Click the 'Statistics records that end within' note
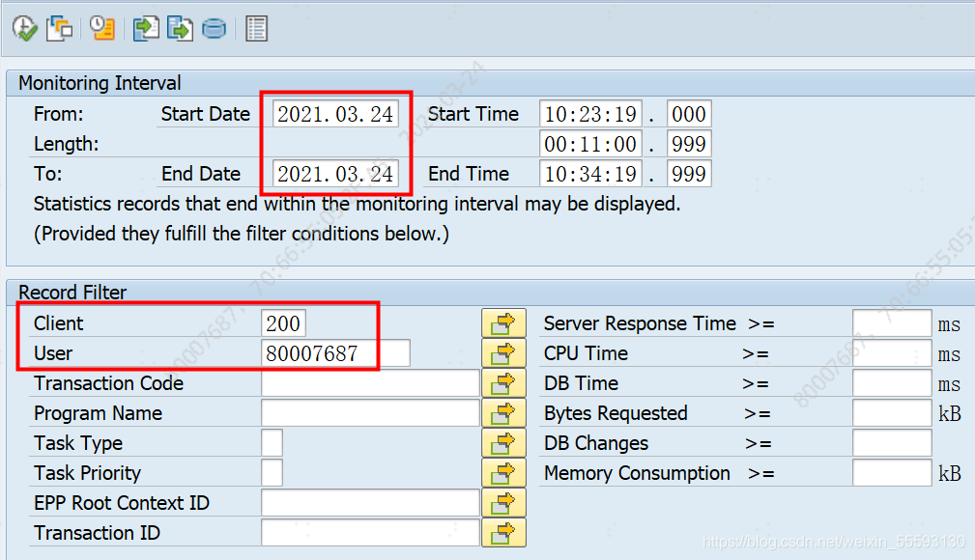Image resolution: width=975 pixels, height=560 pixels. pyautogui.click(x=357, y=204)
